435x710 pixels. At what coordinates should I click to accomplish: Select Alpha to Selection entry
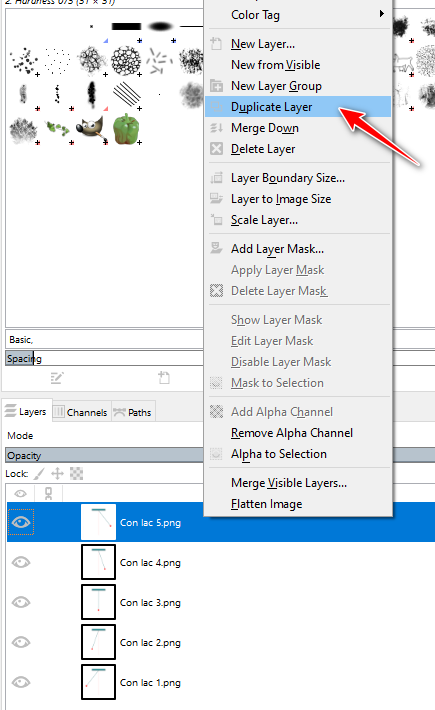click(x=298, y=454)
